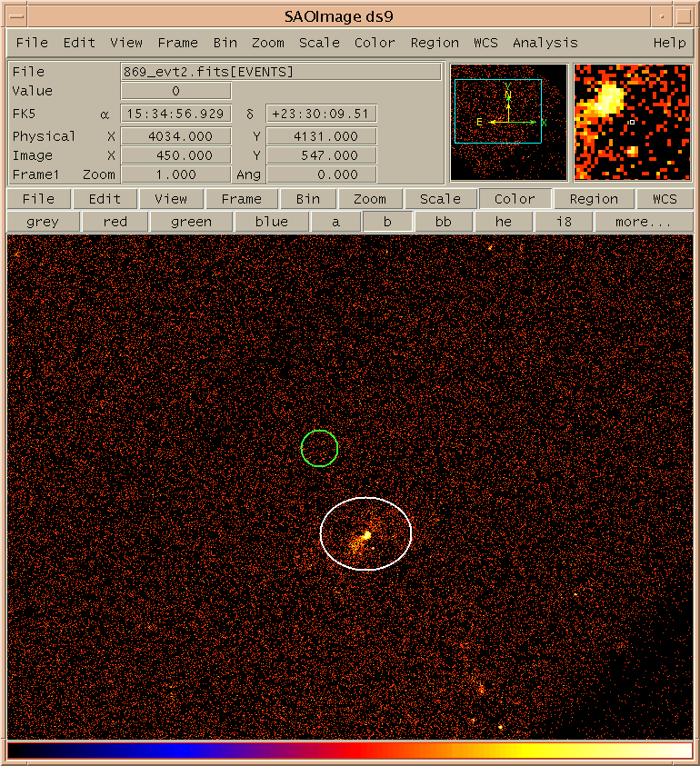Viewport: 700px width, 766px height.
Task: Click the Image Y coordinate field
Action: click(321, 155)
